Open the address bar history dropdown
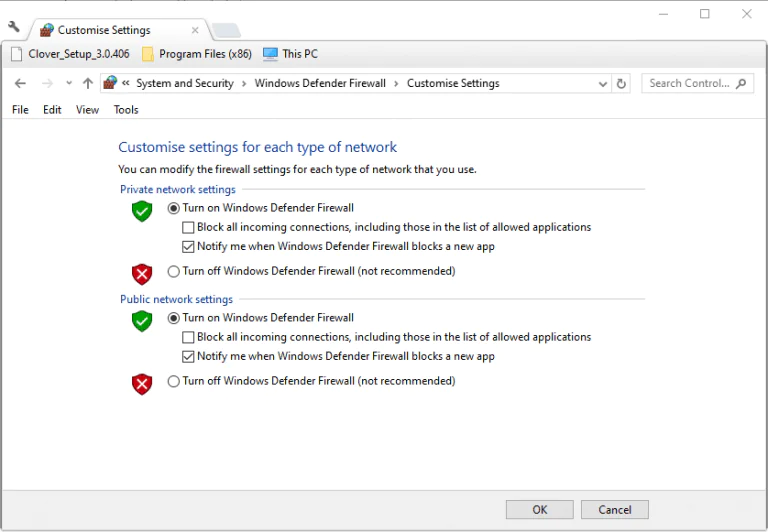 tap(603, 84)
